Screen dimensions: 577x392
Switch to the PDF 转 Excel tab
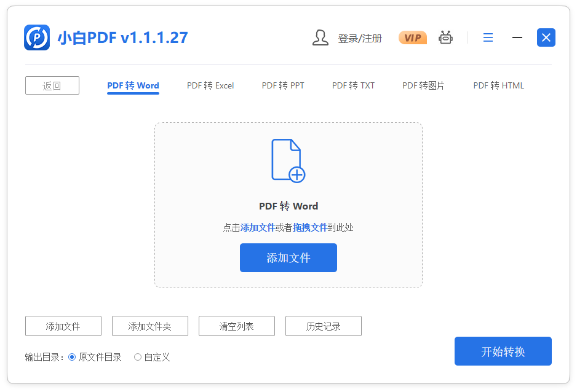click(210, 85)
